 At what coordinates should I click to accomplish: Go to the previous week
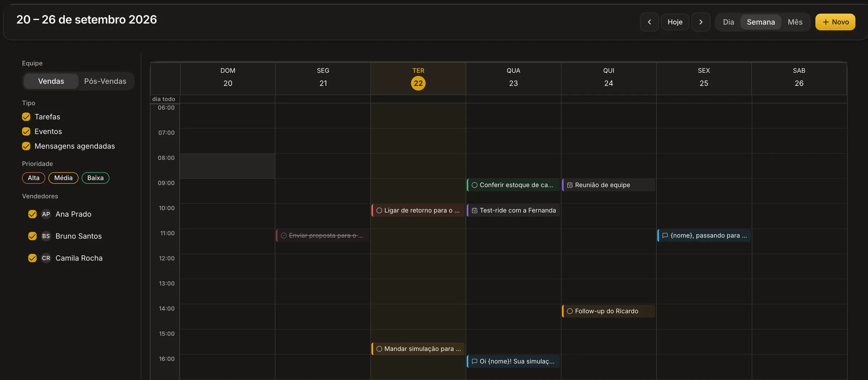(649, 22)
